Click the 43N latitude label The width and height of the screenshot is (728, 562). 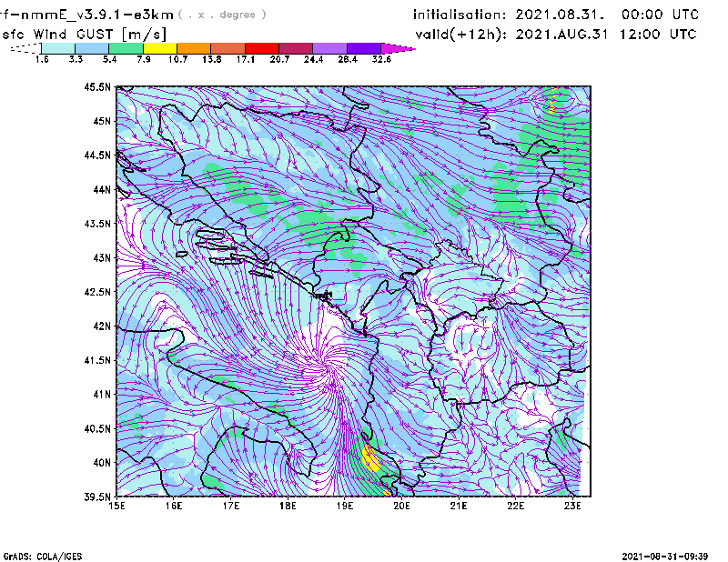click(x=102, y=257)
